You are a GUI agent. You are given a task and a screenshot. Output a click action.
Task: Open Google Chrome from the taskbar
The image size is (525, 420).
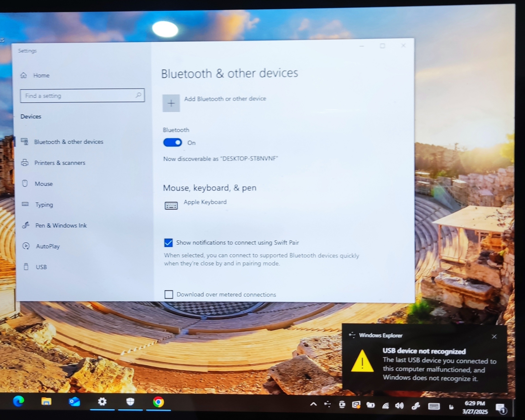click(x=158, y=402)
